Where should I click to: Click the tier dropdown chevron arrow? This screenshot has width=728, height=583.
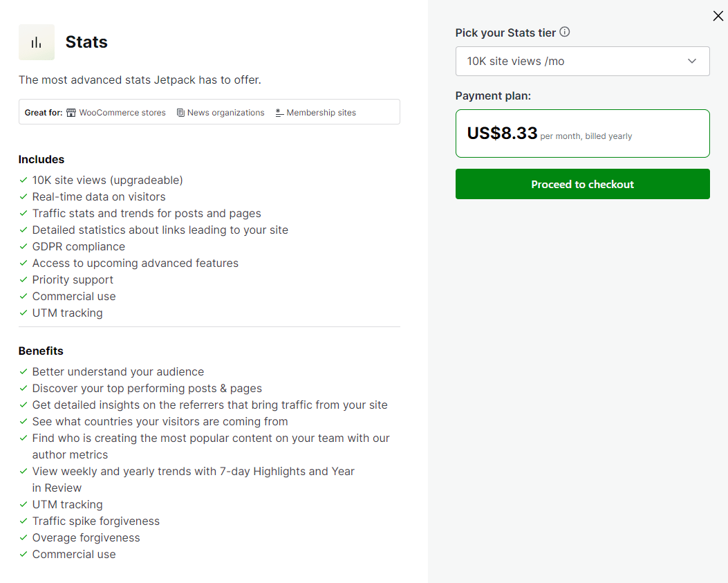[692, 62]
